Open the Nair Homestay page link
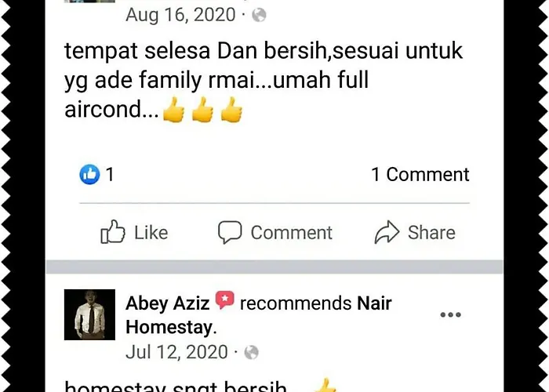The image size is (549, 392). (x=258, y=315)
